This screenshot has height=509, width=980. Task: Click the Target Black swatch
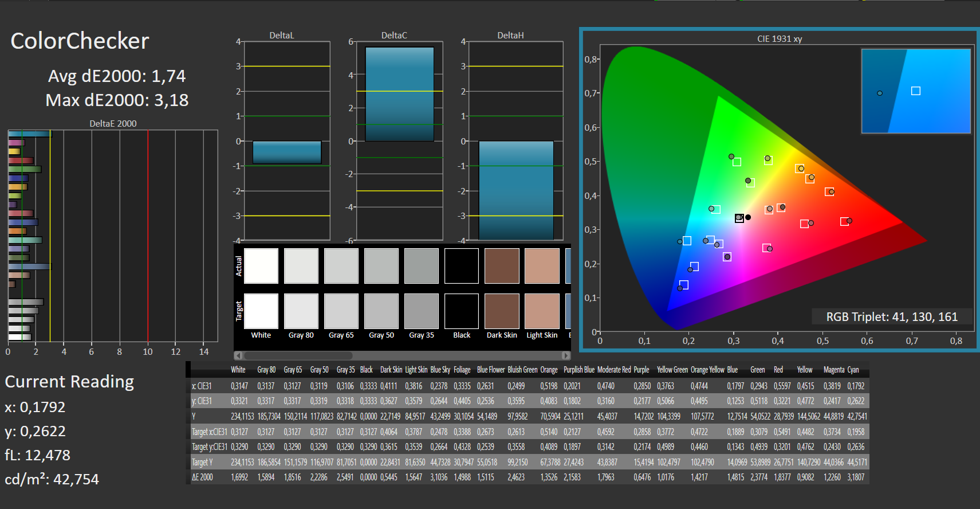pyautogui.click(x=462, y=311)
